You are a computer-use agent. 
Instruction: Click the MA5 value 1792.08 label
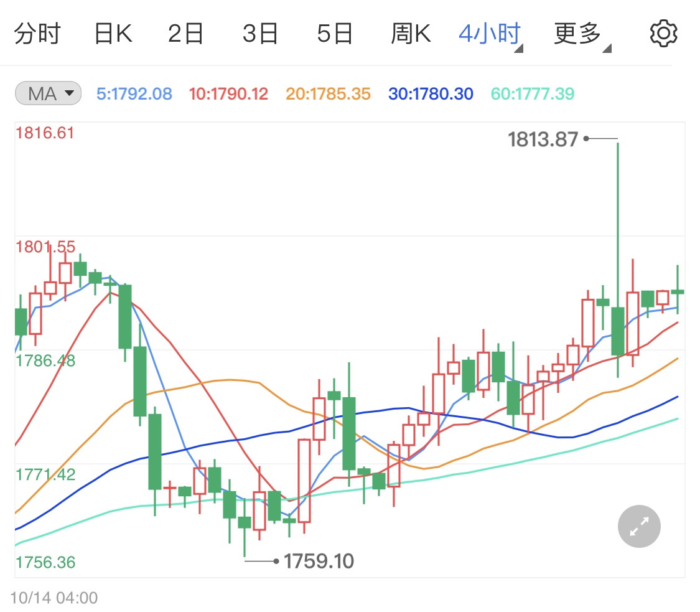[134, 94]
